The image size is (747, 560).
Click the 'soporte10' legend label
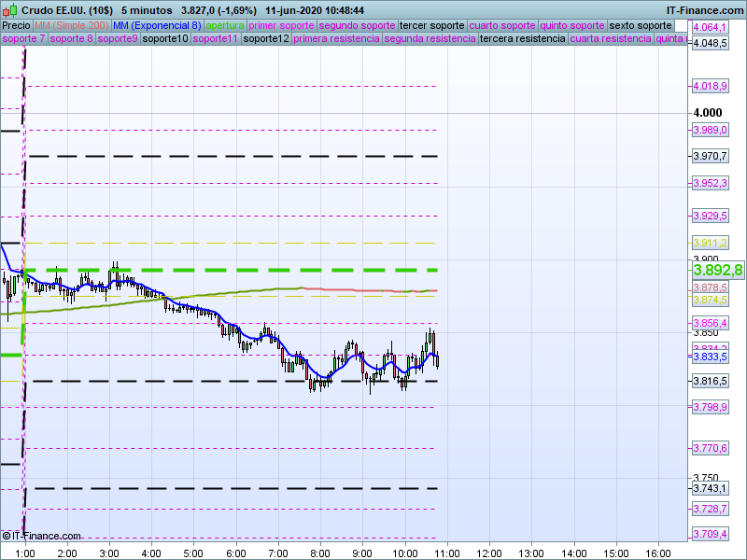point(166,39)
